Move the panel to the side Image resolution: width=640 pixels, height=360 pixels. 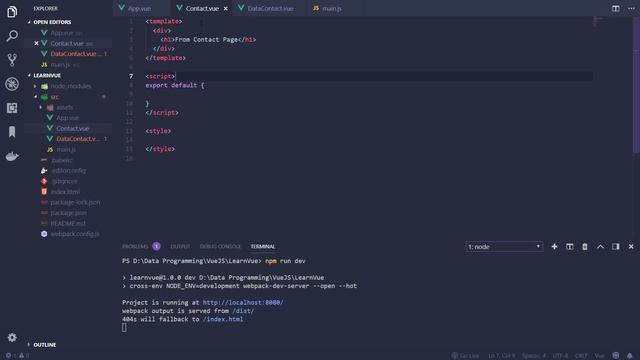616,247
